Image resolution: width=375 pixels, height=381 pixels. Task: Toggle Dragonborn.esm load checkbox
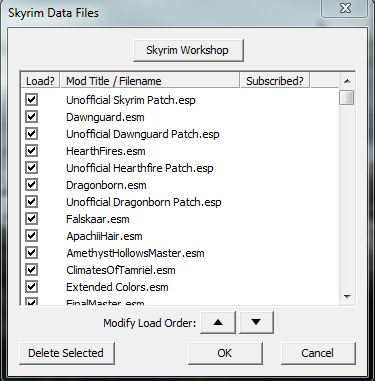(31, 184)
